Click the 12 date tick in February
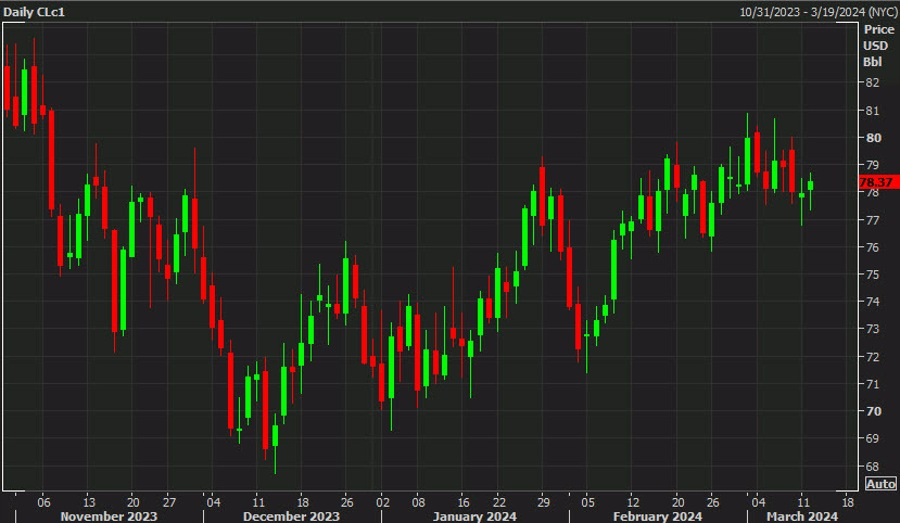This screenshot has width=900, height=523. pos(633,502)
